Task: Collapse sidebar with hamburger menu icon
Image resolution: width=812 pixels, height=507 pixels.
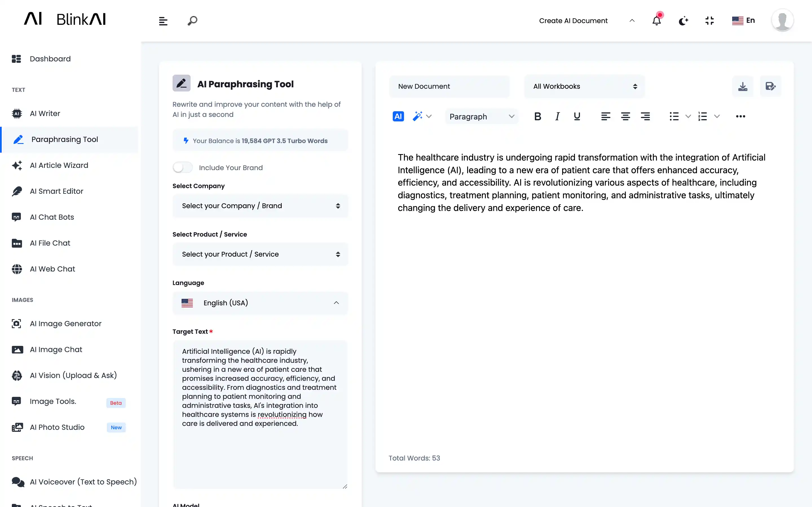Action: (x=163, y=21)
